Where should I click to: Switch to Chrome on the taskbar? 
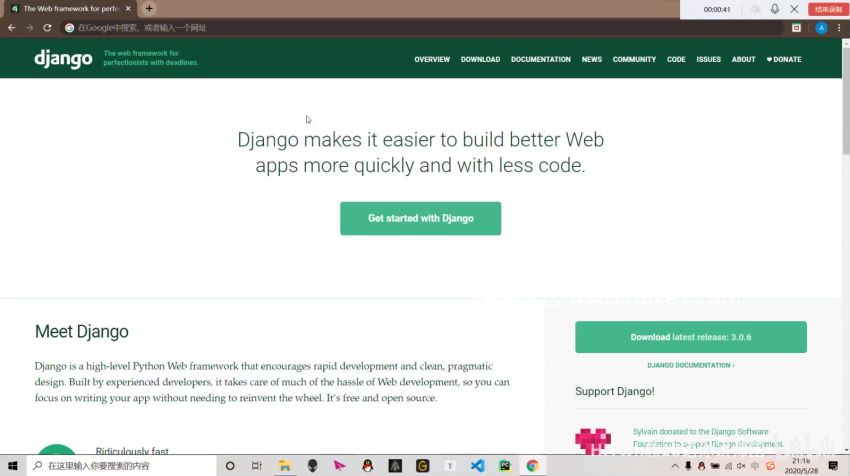click(x=532, y=466)
